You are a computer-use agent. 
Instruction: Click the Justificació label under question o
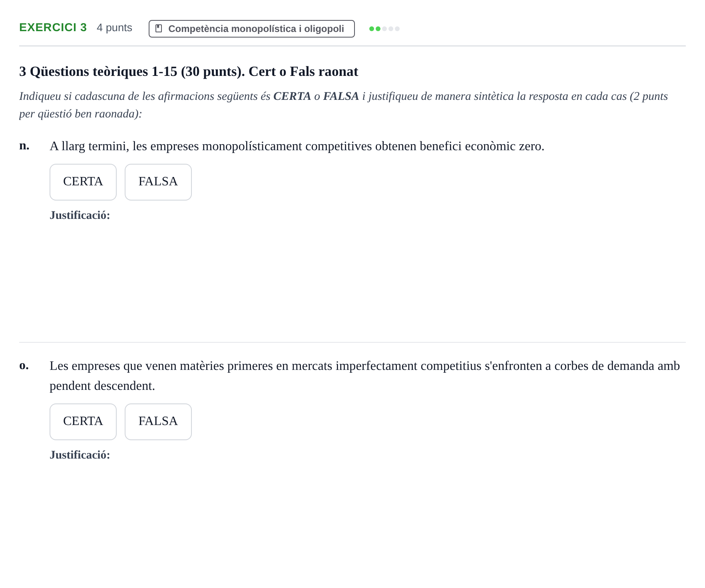click(80, 455)
